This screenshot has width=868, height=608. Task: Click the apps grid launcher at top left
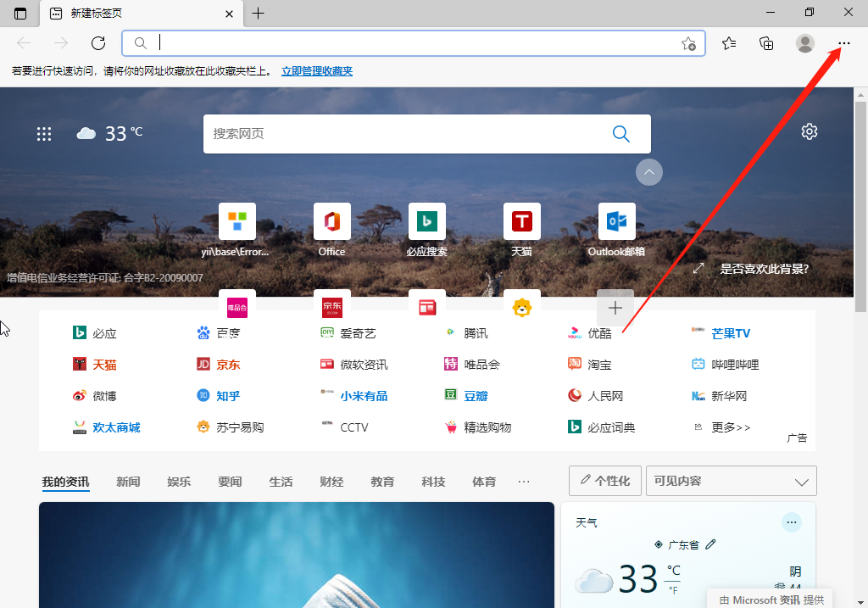pos(43,133)
